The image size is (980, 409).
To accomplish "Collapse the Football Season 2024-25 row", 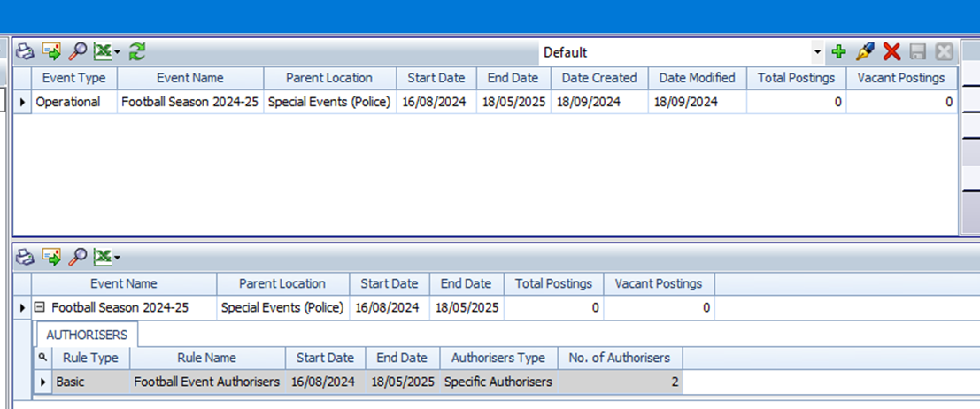I will [40, 308].
